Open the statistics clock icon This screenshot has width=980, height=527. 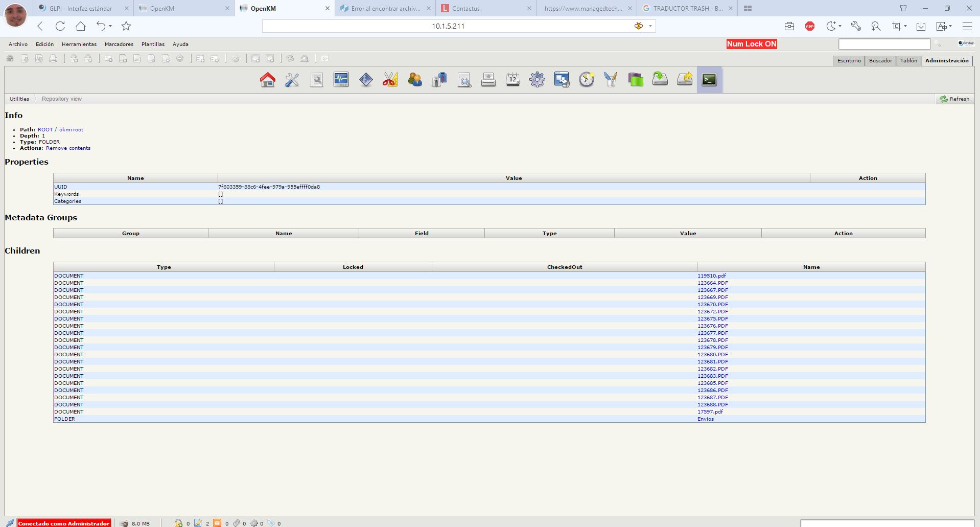coord(586,79)
